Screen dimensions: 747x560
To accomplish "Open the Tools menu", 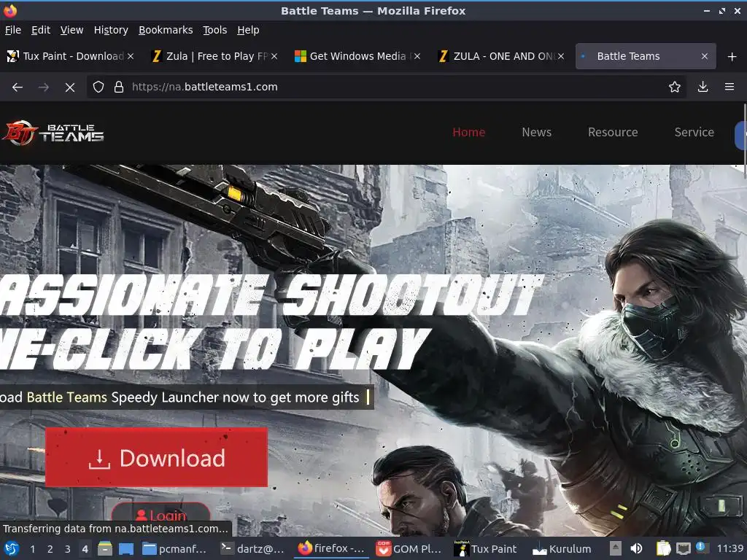I will pos(215,30).
